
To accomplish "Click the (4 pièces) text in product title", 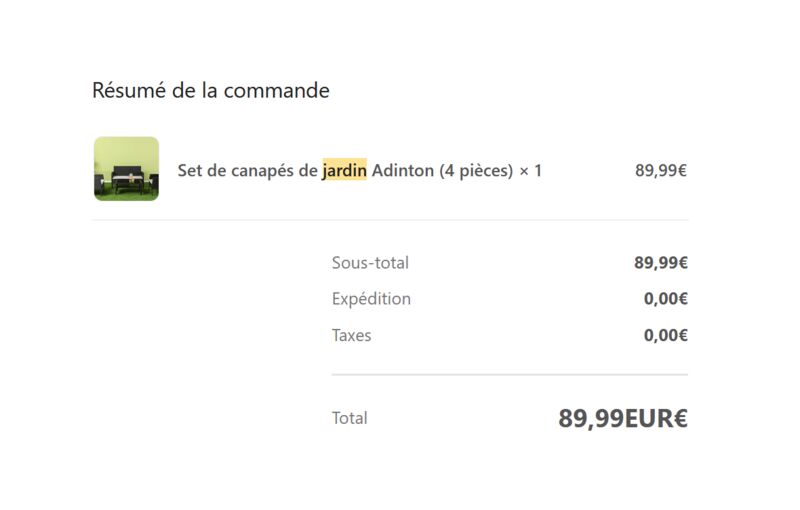I will [x=476, y=170].
